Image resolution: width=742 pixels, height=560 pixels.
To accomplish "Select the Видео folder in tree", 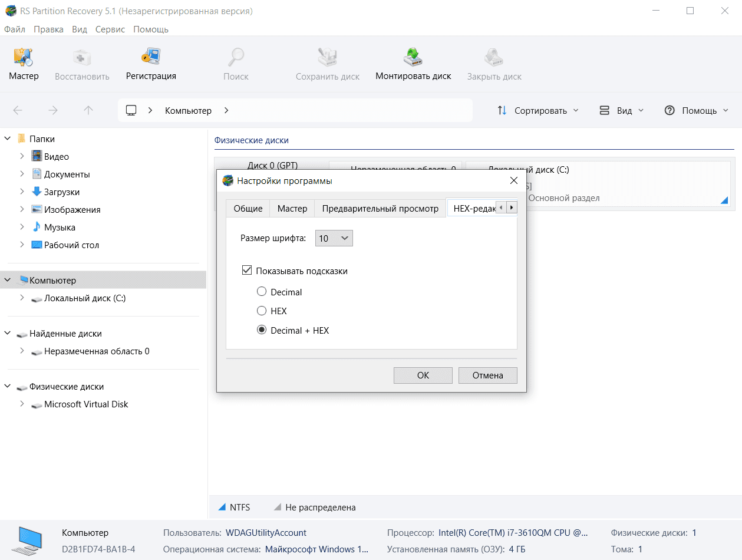I will pos(57,157).
